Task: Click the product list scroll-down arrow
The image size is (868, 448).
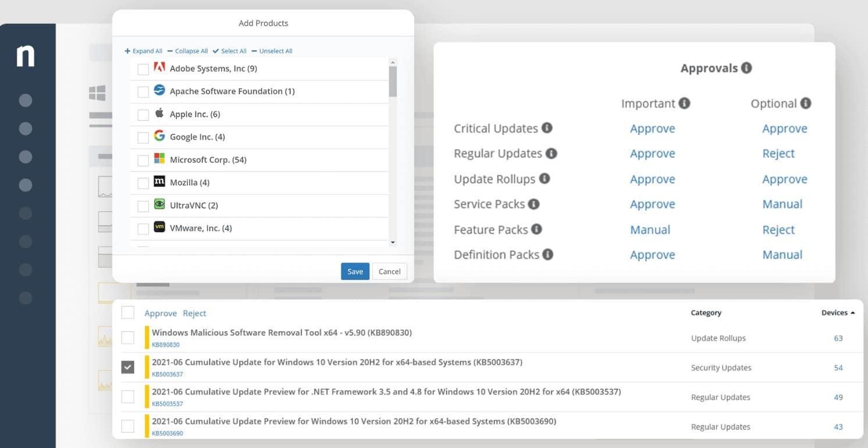Action: [x=393, y=242]
